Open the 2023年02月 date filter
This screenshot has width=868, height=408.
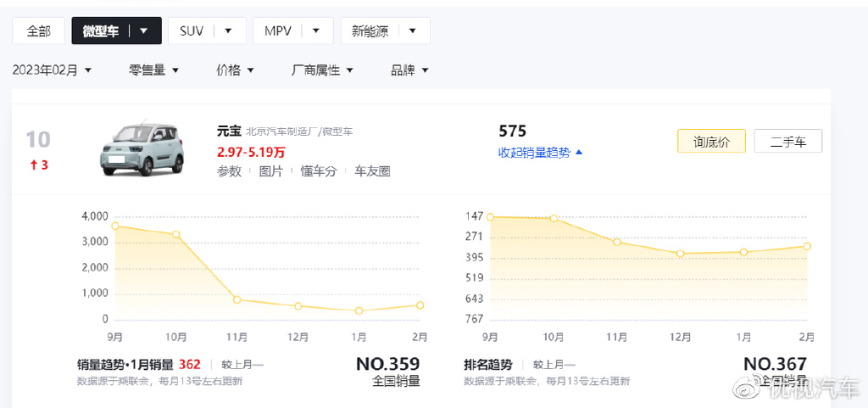coord(52,70)
